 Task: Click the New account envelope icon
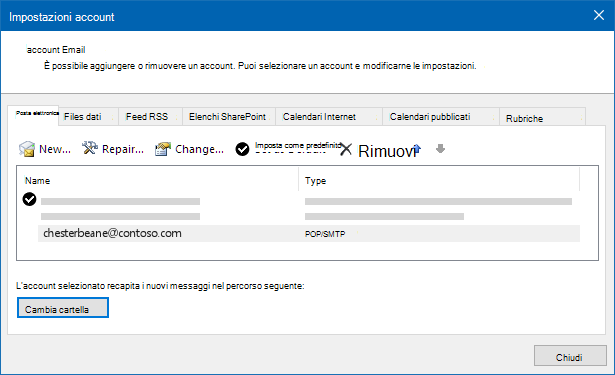point(27,149)
